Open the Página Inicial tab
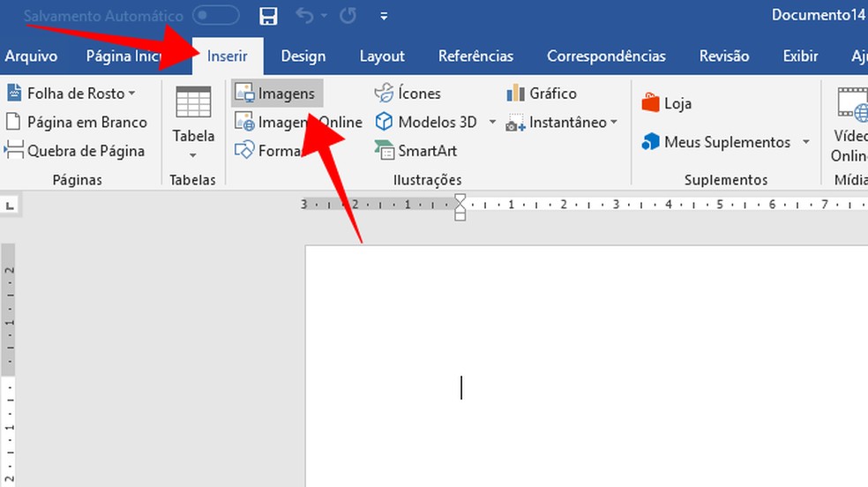 pos(124,56)
